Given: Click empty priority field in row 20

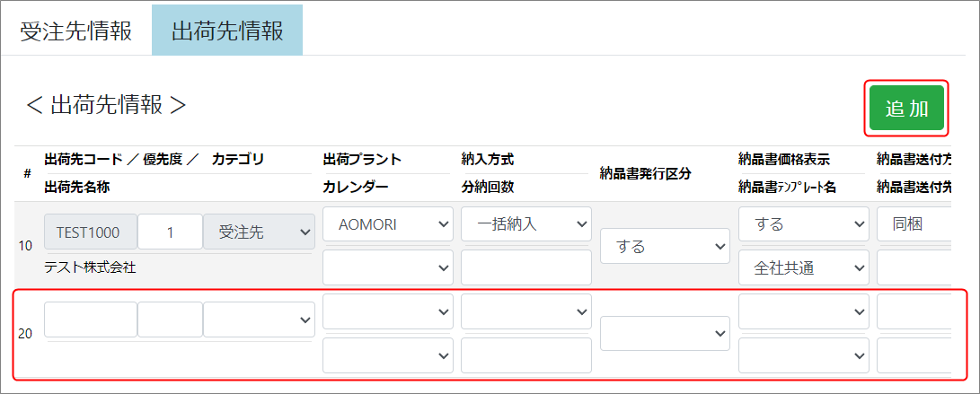Looking at the screenshot, I should point(170,319).
